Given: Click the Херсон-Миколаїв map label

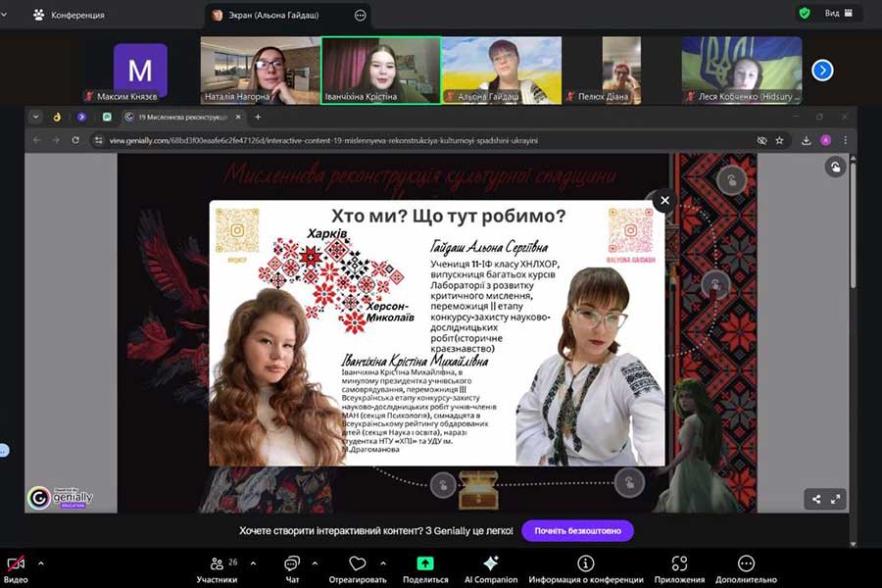Looking at the screenshot, I should point(390,312).
